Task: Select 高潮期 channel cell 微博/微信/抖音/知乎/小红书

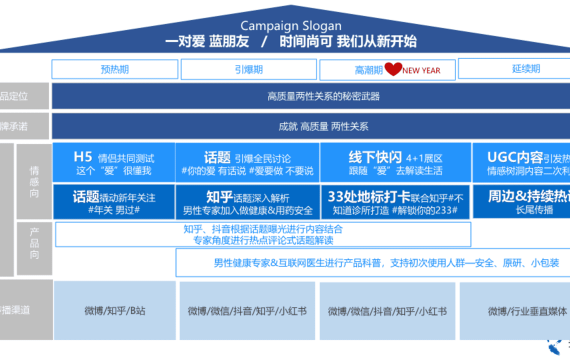Action: pos(388,311)
